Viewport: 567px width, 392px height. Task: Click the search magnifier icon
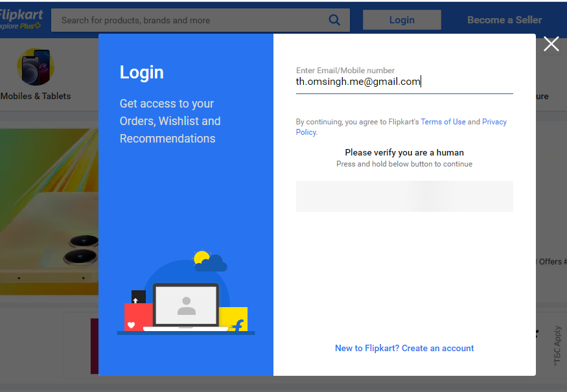pyautogui.click(x=334, y=20)
